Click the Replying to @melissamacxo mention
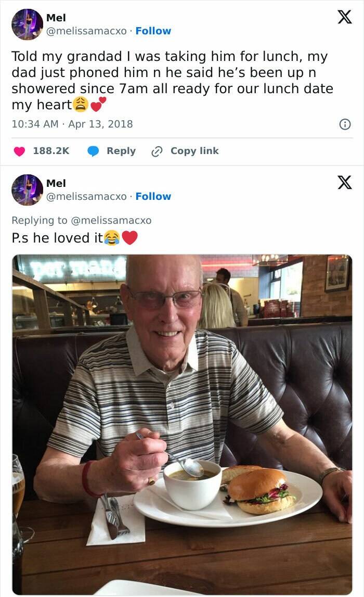The image size is (364, 597). [111, 221]
